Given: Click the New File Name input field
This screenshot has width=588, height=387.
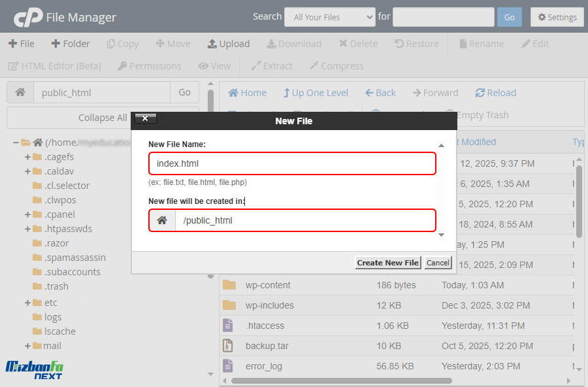Looking at the screenshot, I should pyautogui.click(x=292, y=163).
